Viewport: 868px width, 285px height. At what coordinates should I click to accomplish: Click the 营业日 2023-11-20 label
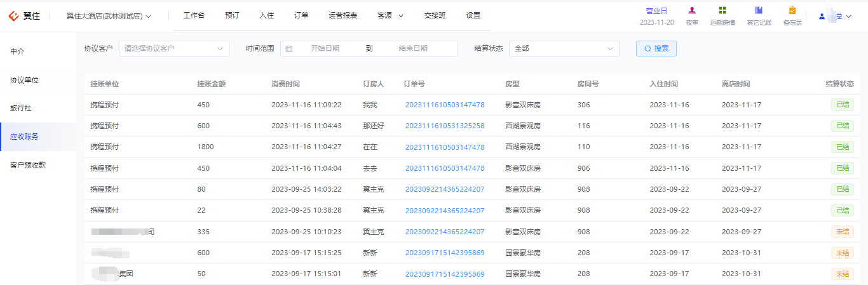pos(656,17)
